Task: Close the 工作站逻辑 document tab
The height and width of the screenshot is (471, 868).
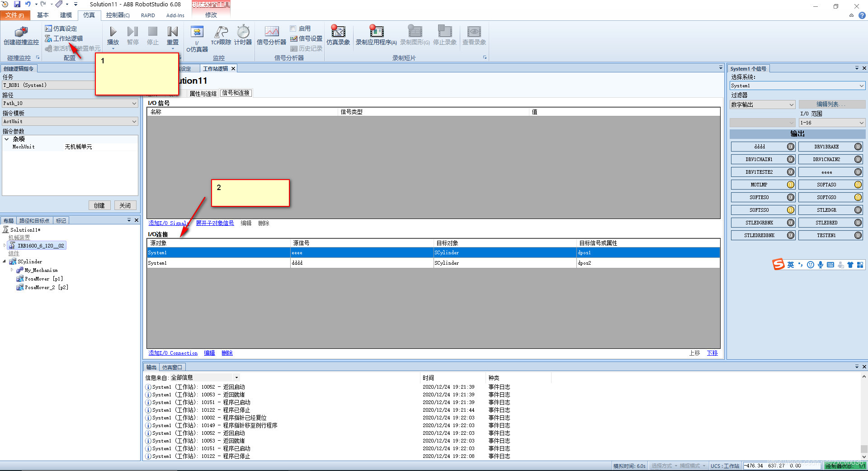Action: (233, 69)
